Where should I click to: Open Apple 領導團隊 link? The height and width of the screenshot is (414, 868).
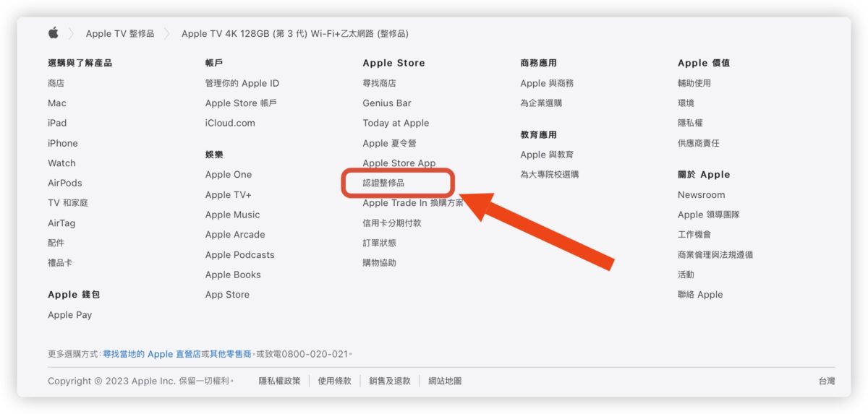(709, 215)
